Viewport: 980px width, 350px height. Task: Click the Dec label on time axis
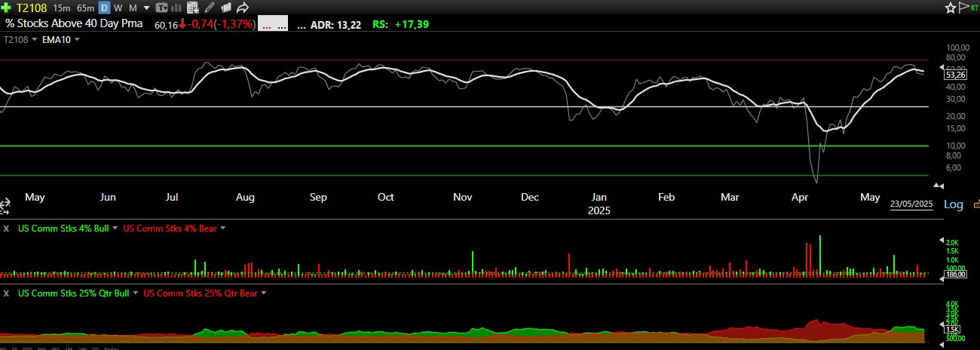click(x=530, y=197)
